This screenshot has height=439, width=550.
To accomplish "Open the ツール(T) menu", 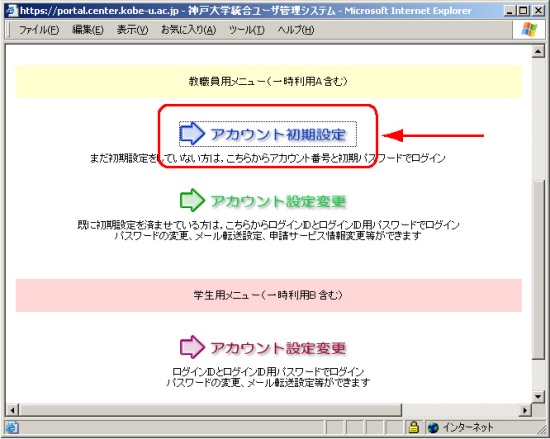I will (246, 30).
